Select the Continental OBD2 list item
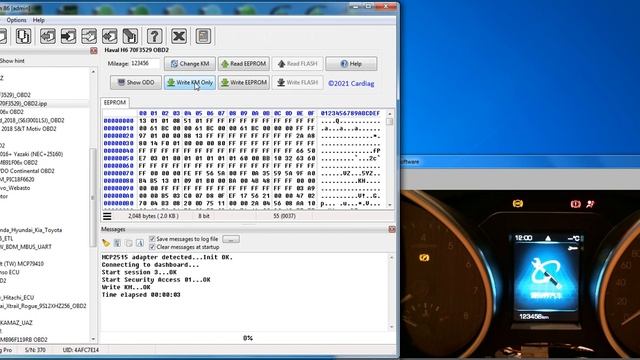Viewport: 640px width, 360px height. click(27, 171)
